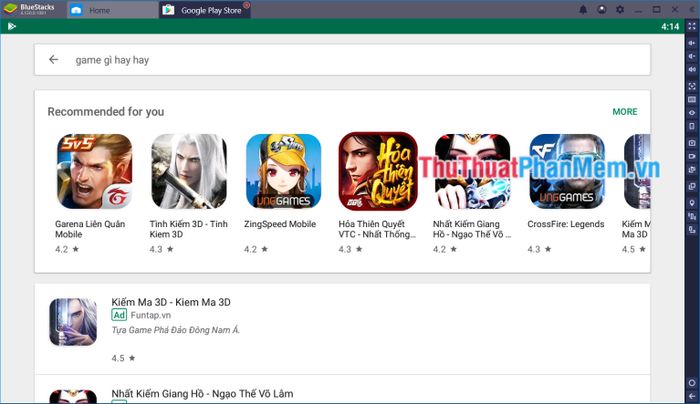Open 'Nhất Kiếm Giang Hồ - Ngạo Thế Võ Lâm' listing

coord(202,394)
